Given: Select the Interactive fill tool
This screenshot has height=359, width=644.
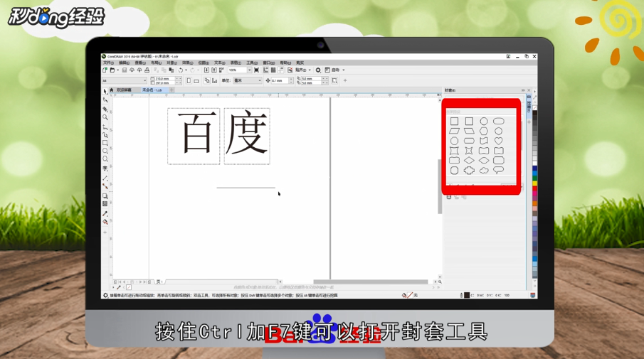Looking at the screenshot, I should (105, 222).
